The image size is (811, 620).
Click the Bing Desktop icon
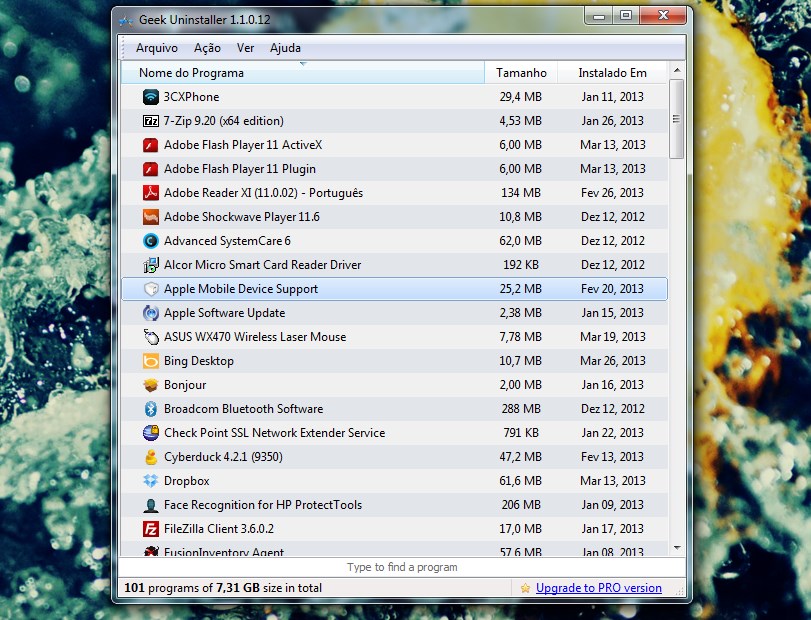click(151, 361)
